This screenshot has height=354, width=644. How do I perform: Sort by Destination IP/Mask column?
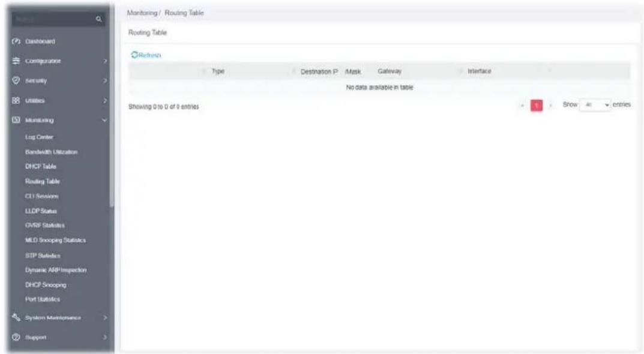pos(331,71)
